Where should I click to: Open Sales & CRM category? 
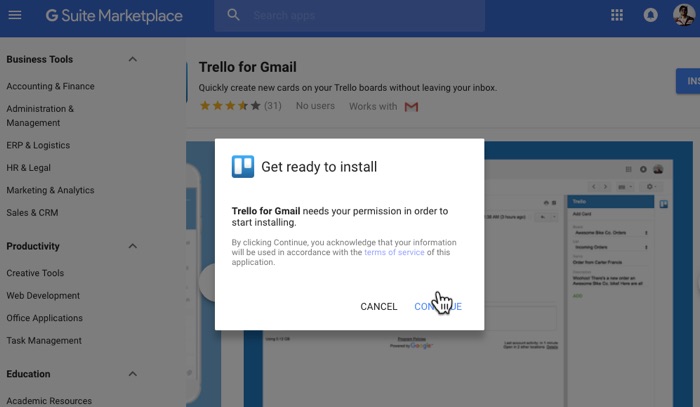pyautogui.click(x=32, y=212)
